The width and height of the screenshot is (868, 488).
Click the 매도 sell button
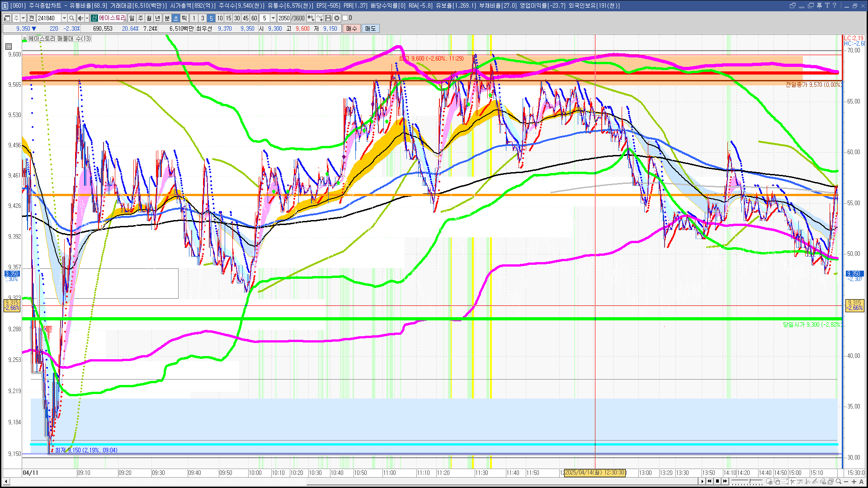pos(370,28)
